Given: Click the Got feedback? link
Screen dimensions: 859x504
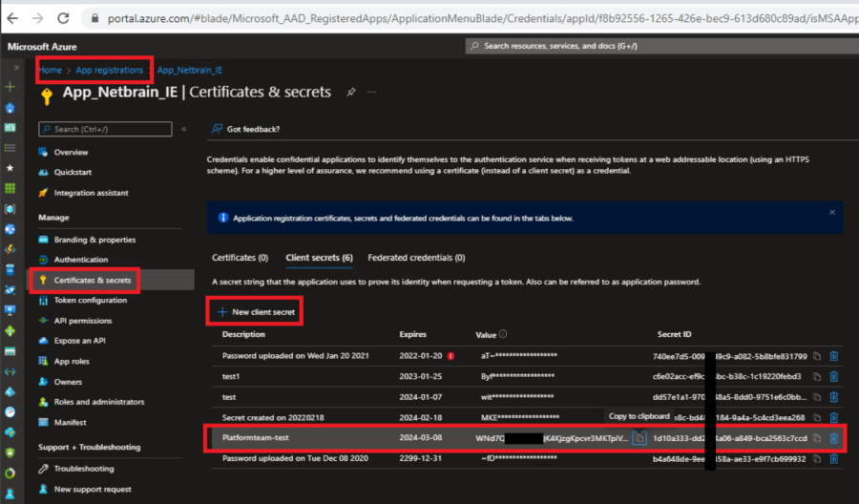Looking at the screenshot, I should pyautogui.click(x=253, y=129).
